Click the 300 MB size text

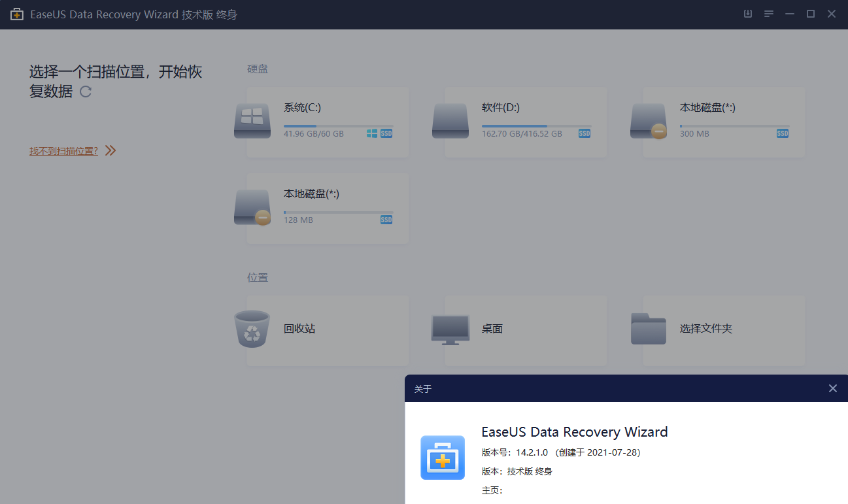(694, 134)
